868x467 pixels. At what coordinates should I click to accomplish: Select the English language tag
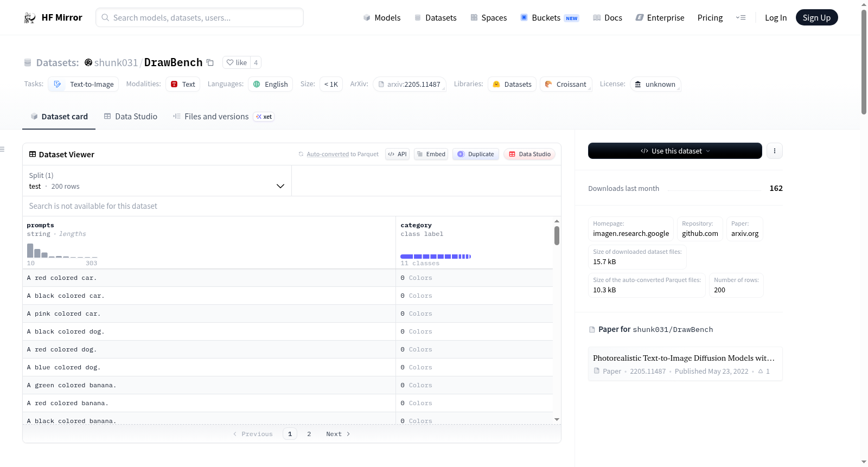pyautogui.click(x=270, y=84)
